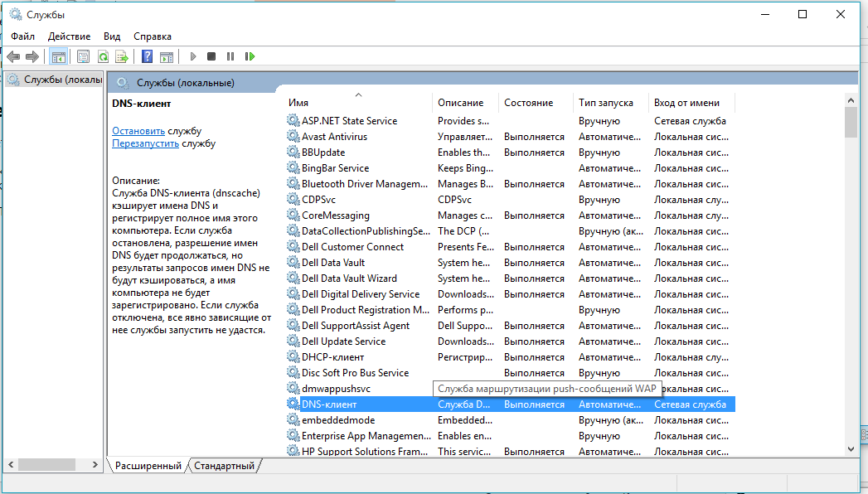Screen dimensions: 868x494
Task: Open the Вид menu
Action: click(x=112, y=36)
